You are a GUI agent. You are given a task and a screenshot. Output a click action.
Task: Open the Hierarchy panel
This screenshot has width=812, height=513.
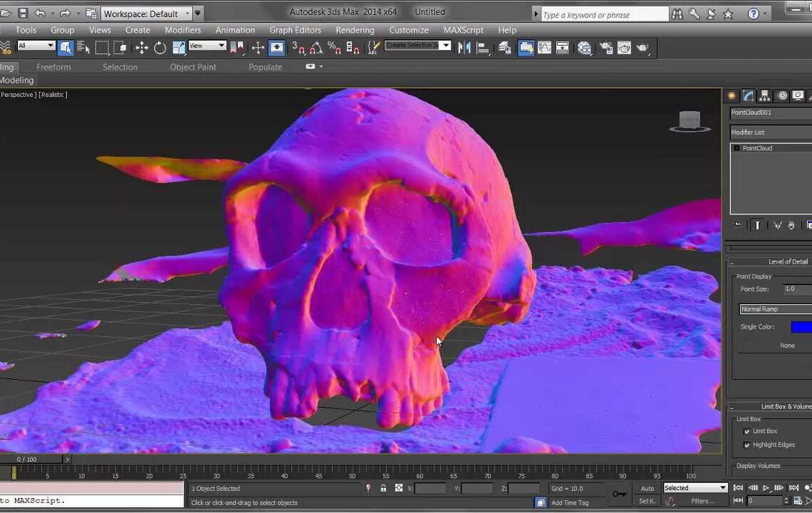764,96
